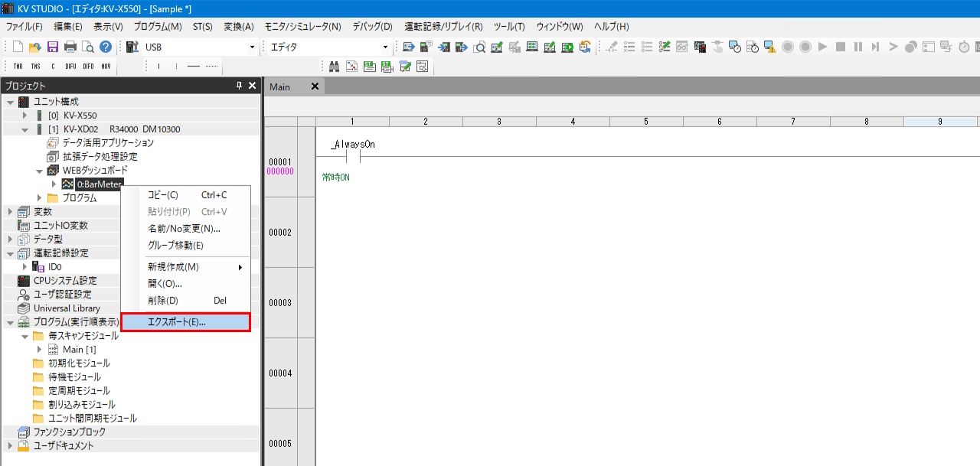Click the DIFU instruction button

point(70,67)
